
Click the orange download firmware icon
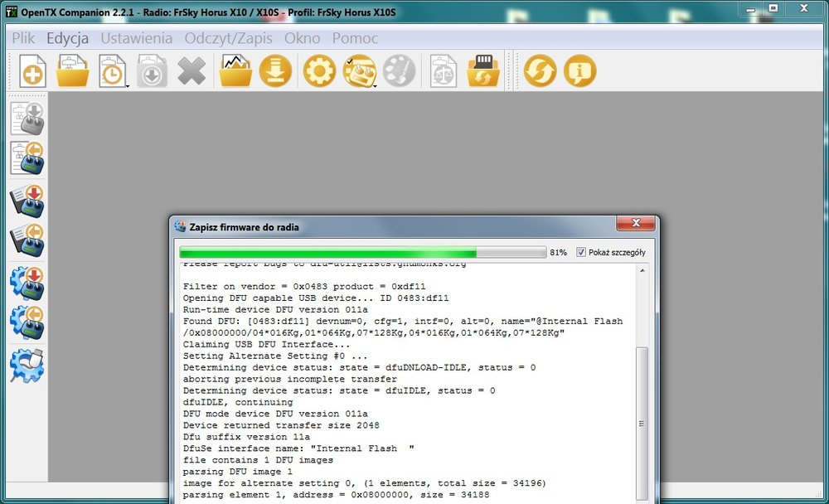[275, 70]
